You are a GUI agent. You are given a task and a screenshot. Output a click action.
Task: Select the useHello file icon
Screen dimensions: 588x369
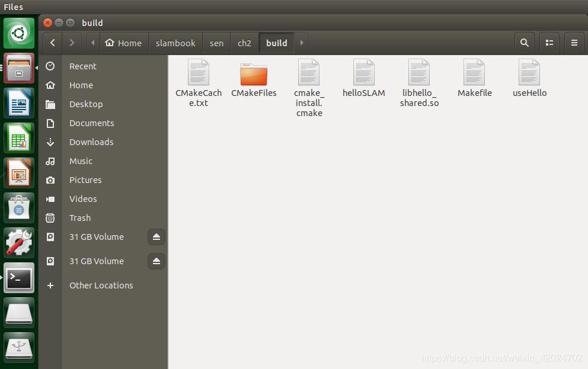(x=529, y=72)
